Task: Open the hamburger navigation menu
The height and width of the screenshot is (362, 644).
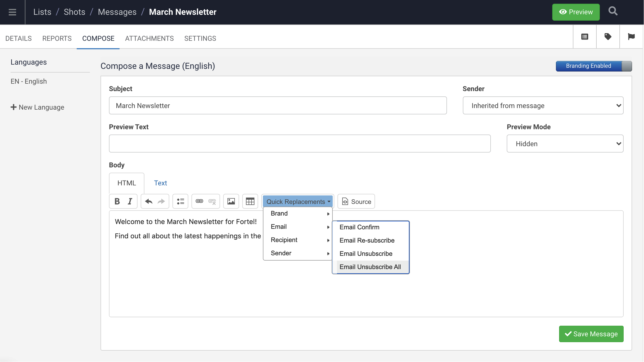Action: 12,12
